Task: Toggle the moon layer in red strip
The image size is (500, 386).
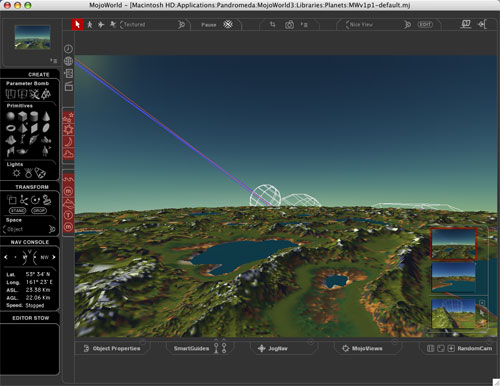Action: 68,142
